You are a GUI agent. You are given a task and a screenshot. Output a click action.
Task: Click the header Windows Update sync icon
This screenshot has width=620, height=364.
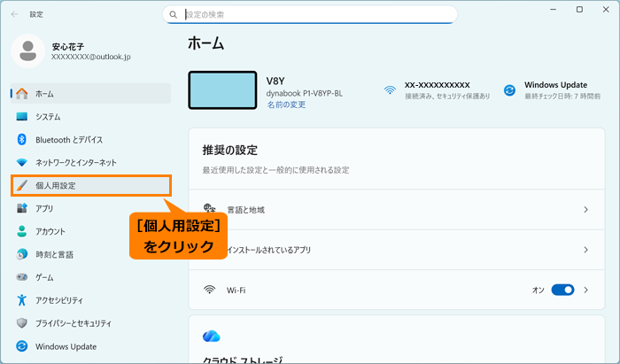(x=509, y=90)
